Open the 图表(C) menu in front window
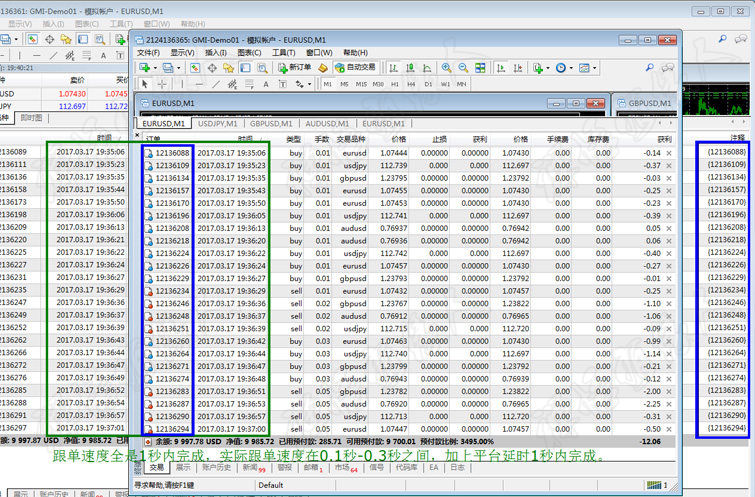The height and width of the screenshot is (497, 755). pos(249,52)
